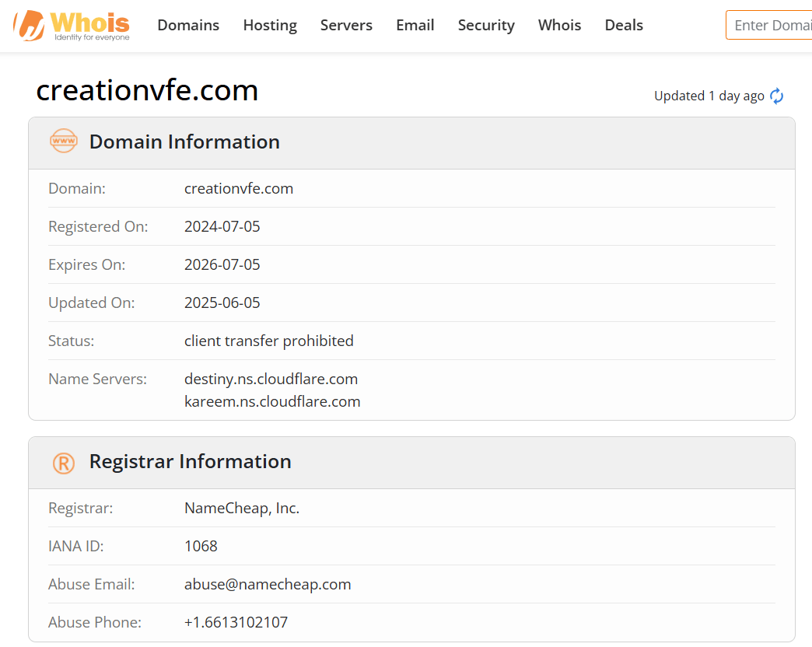This screenshot has height=647, width=812.
Task: Click the abuse@namecheap.com email
Action: pos(268,584)
